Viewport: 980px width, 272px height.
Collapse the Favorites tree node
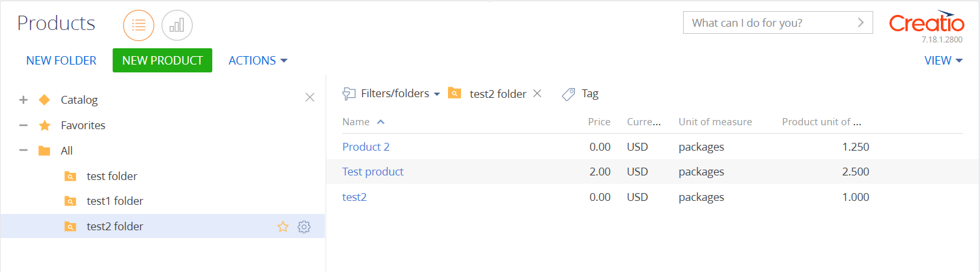point(23,125)
